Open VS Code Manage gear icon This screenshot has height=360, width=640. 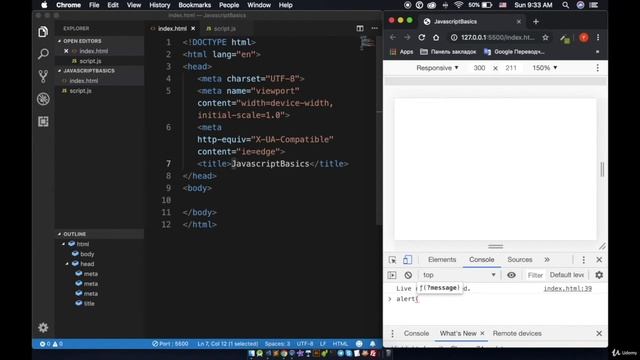43,327
